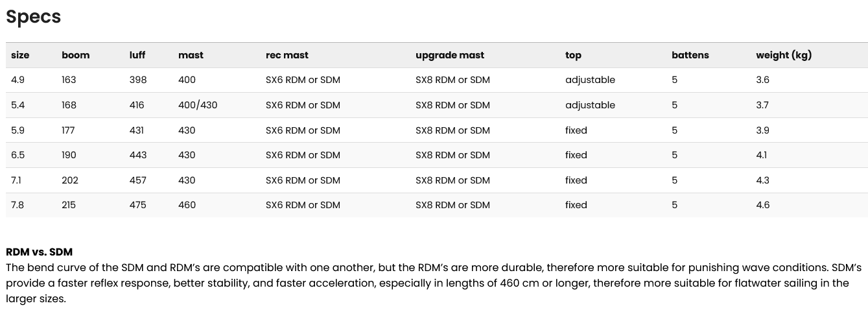Screen dimensions: 868x310
Task: Click the 'Specs' heading
Action: point(33,18)
